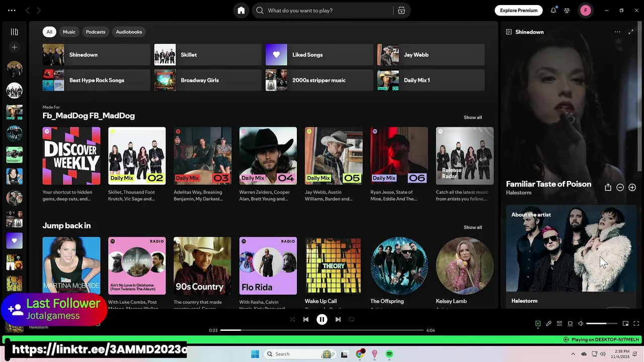
Task: Show lyrics with microphone icon
Action: point(549,324)
